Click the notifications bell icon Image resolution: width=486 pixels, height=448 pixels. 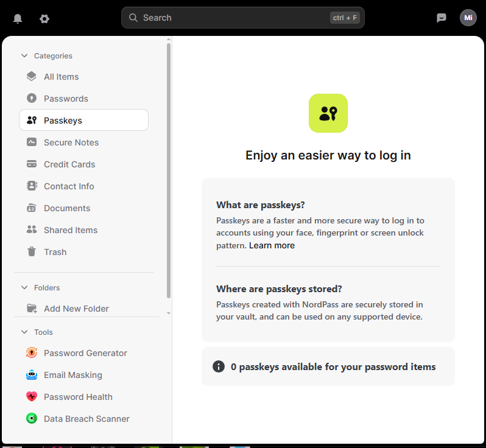coord(18,18)
